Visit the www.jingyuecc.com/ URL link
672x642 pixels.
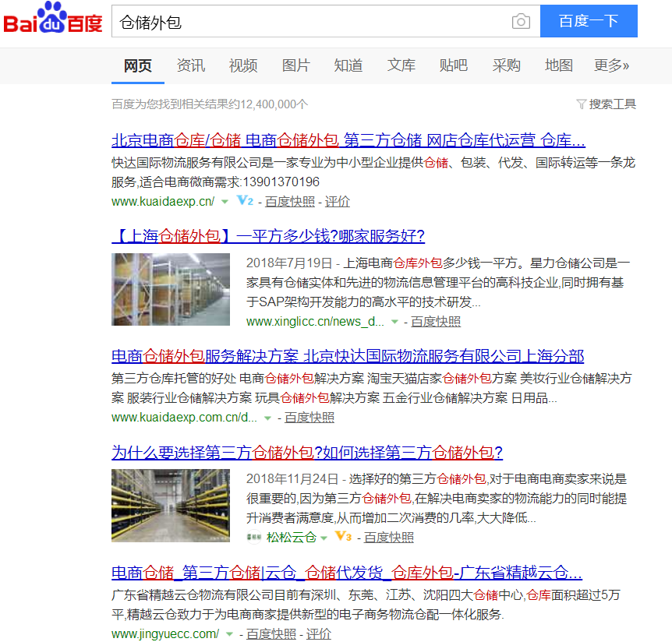pos(165,633)
